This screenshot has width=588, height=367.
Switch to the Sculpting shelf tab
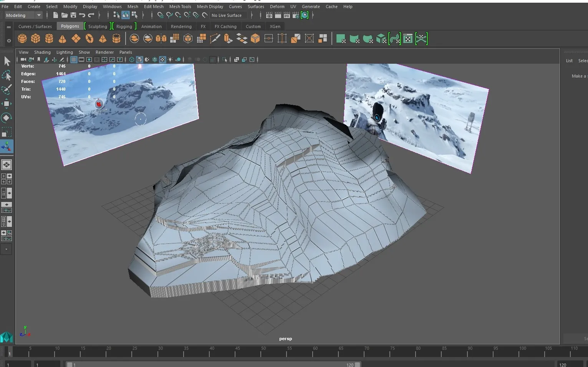pyautogui.click(x=98, y=26)
